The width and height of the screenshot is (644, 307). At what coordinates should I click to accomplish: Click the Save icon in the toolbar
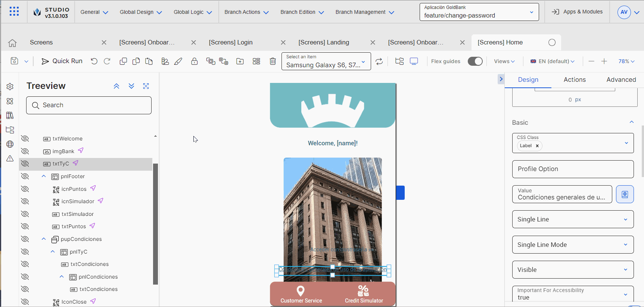pyautogui.click(x=14, y=61)
